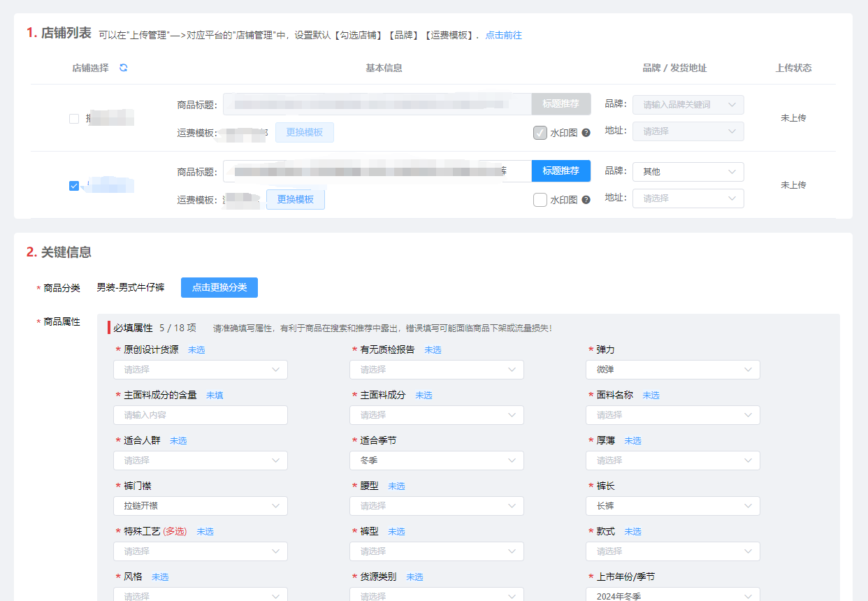Open the 裤长 dropdown showing 长裤
868x601 pixels.
[672, 505]
